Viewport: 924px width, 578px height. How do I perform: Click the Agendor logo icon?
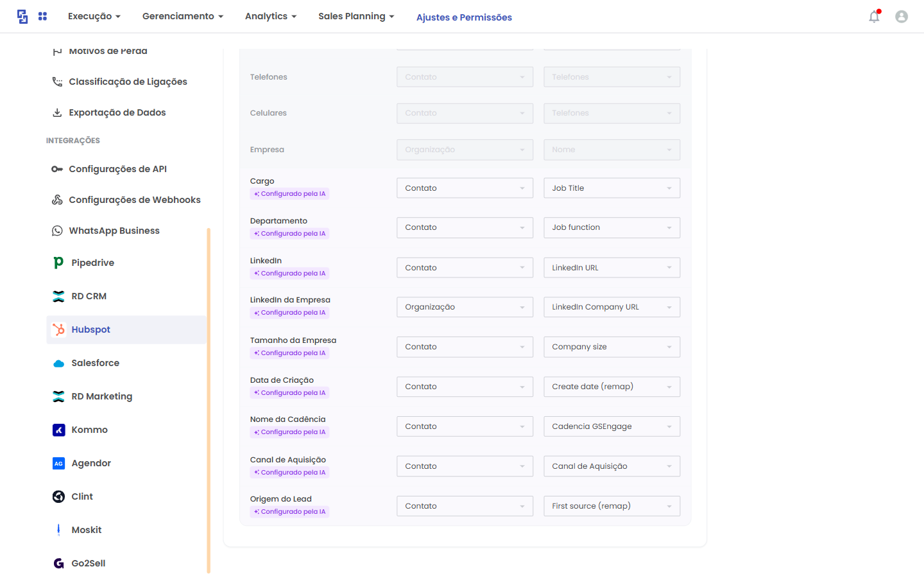tap(58, 463)
